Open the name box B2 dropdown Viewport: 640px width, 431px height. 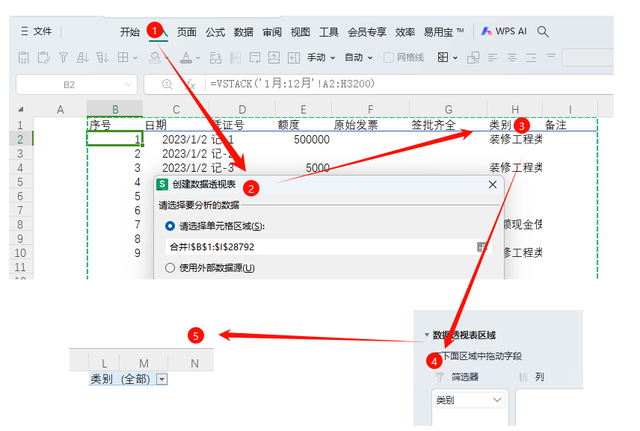[x=129, y=84]
